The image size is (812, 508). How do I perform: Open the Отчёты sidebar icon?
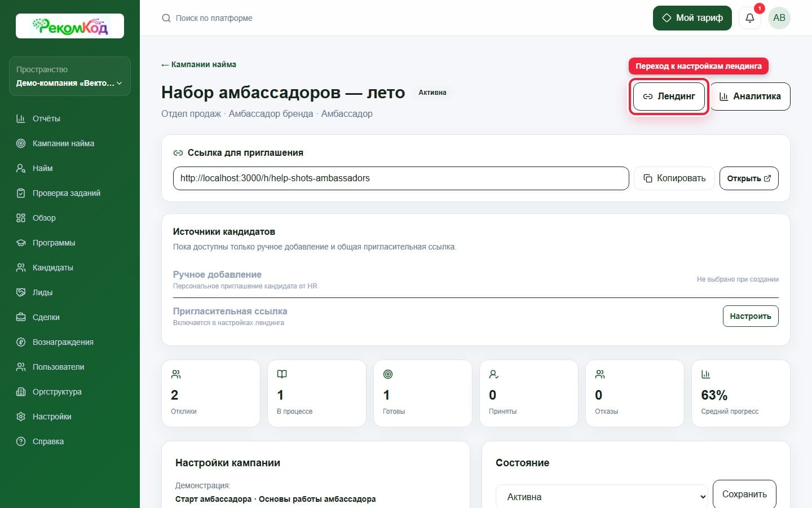(21, 119)
